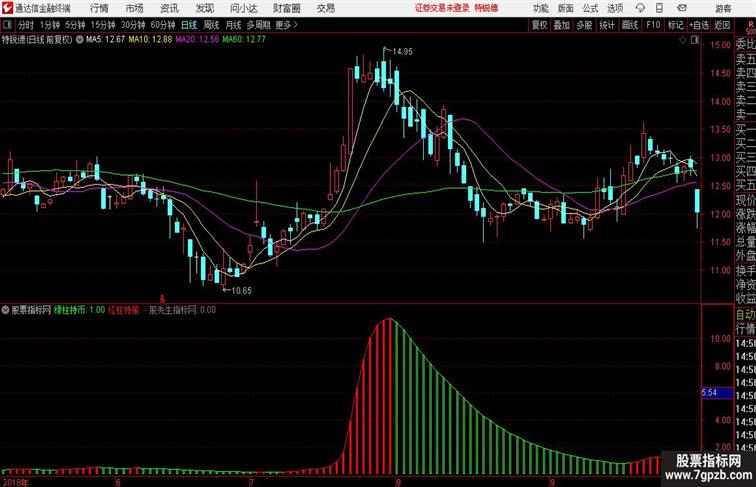This screenshot has width=756, height=487.
Task: Open the 市场 menu
Action: tap(135, 8)
